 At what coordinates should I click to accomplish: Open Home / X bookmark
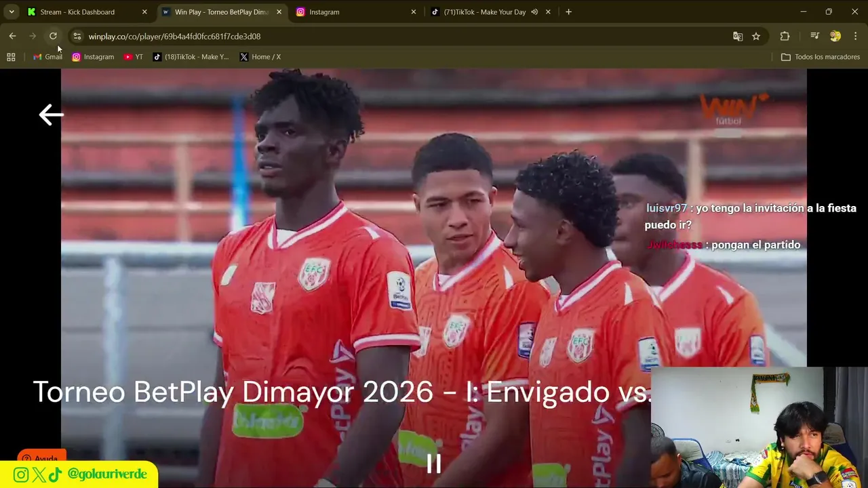tap(260, 57)
